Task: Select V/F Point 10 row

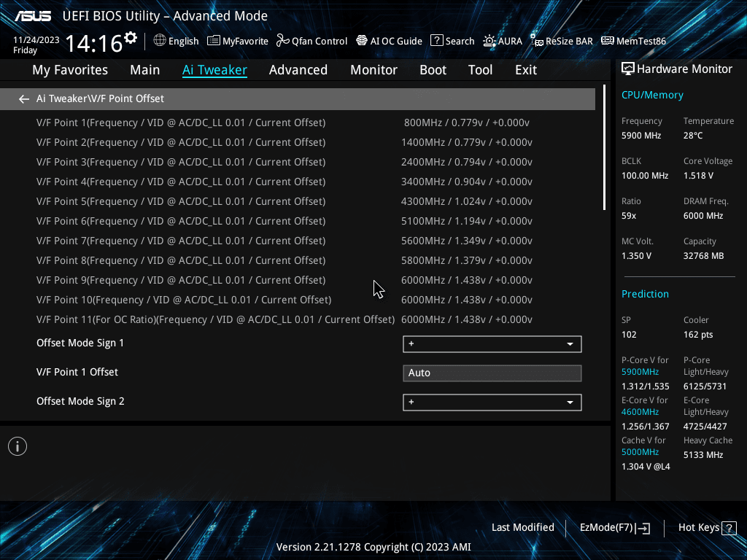Action: 298,300
